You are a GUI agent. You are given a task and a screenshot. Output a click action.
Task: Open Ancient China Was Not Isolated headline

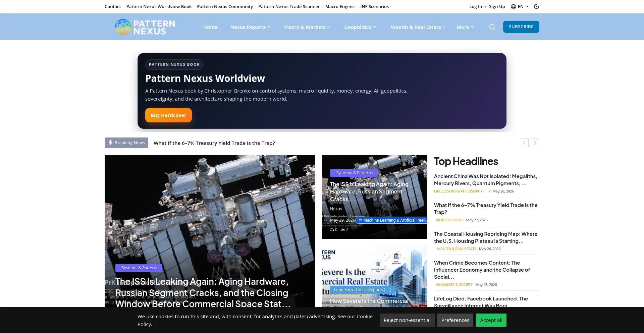486,180
